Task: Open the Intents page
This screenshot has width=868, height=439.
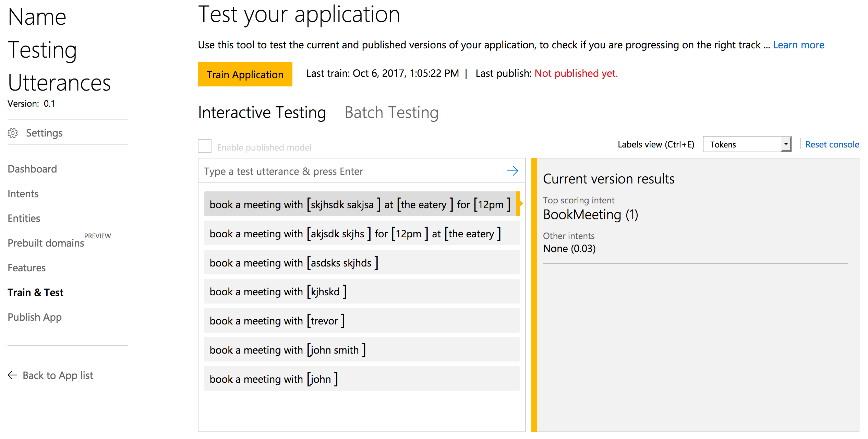Action: pos(23,194)
